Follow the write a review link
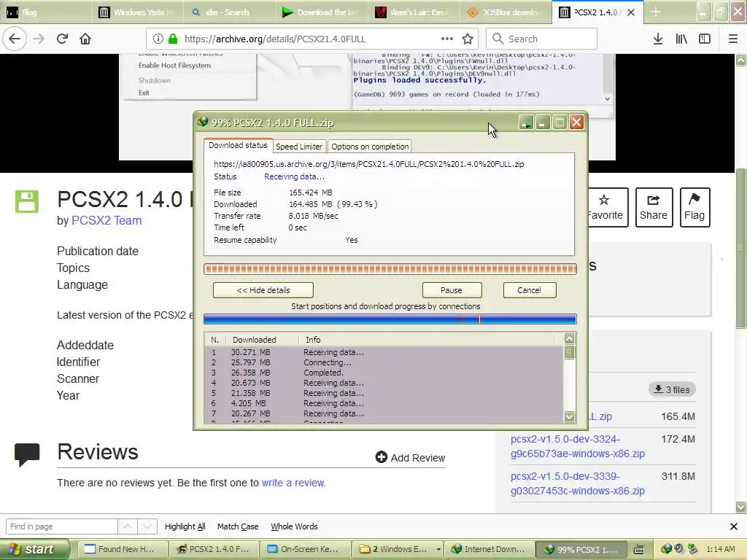The height and width of the screenshot is (560, 747). (293, 483)
